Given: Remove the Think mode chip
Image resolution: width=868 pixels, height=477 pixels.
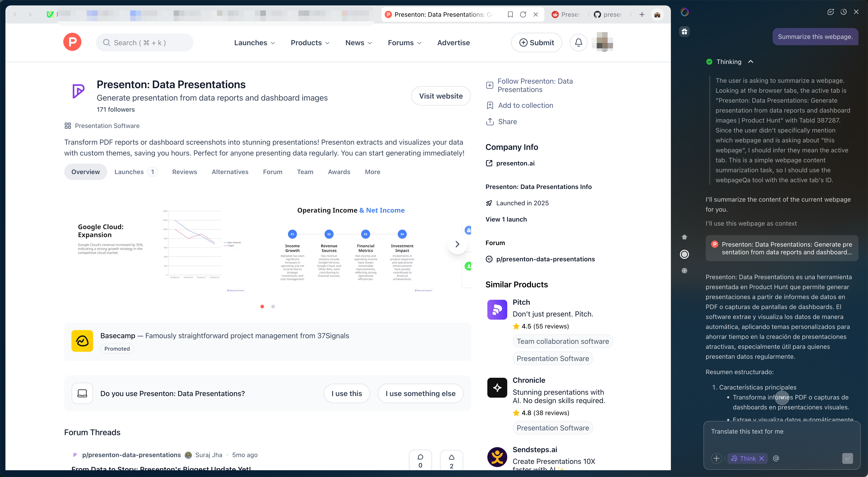Looking at the screenshot, I should (762, 458).
